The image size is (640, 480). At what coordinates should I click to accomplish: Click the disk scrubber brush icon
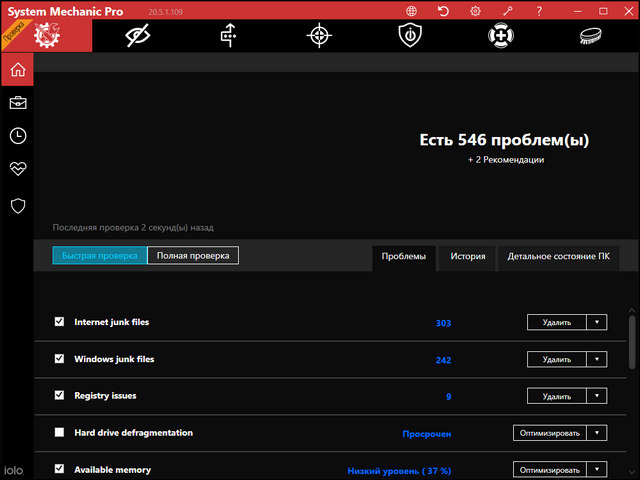click(x=590, y=36)
